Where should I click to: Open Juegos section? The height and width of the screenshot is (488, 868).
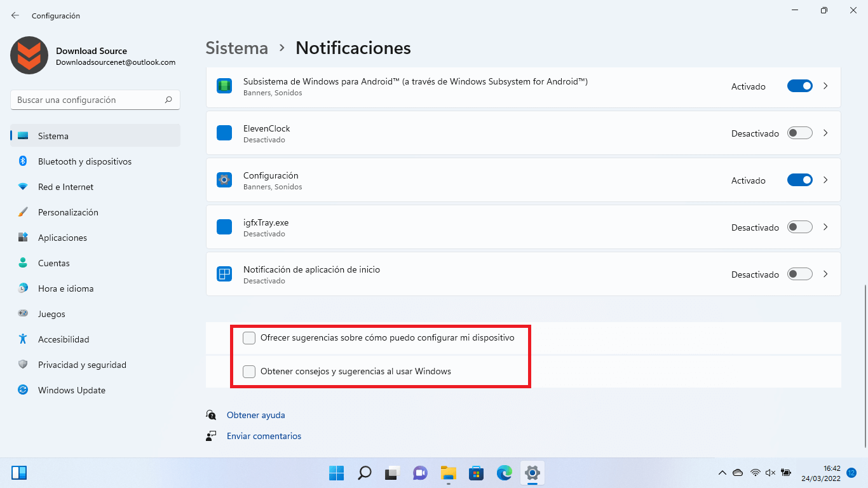[95, 314]
